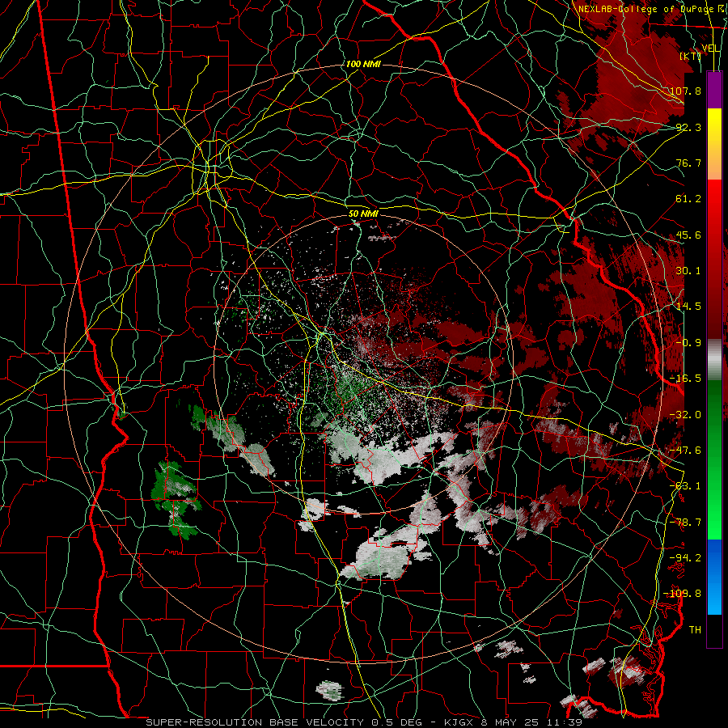Image resolution: width=728 pixels, height=728 pixels.
Task: Select the -78.7 velocity scale value
Action: click(x=686, y=523)
